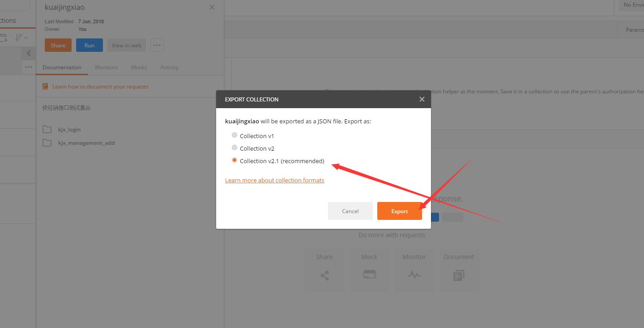Switch to the Documentation tab
Image resolution: width=644 pixels, height=328 pixels.
point(62,67)
